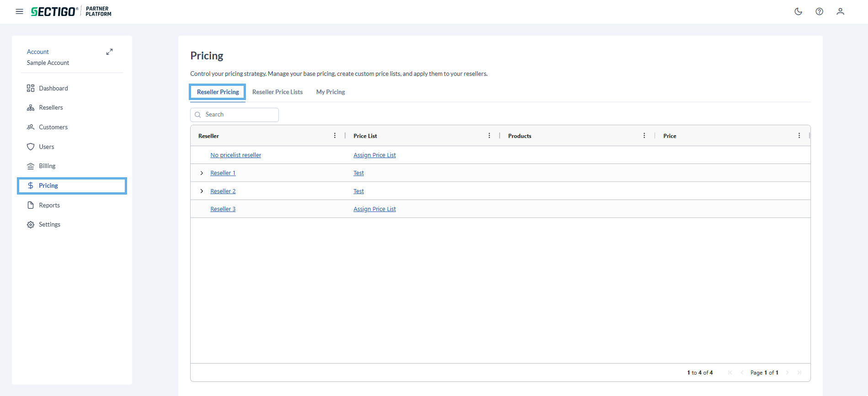Switch to My Pricing tab

[x=330, y=92]
